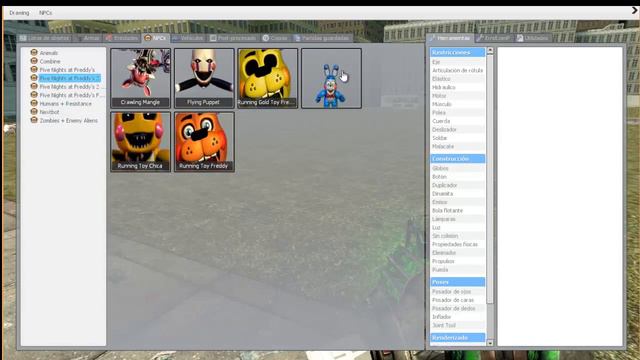Open the Utilidades tab
This screenshot has width=640, height=360.
tap(532, 38)
